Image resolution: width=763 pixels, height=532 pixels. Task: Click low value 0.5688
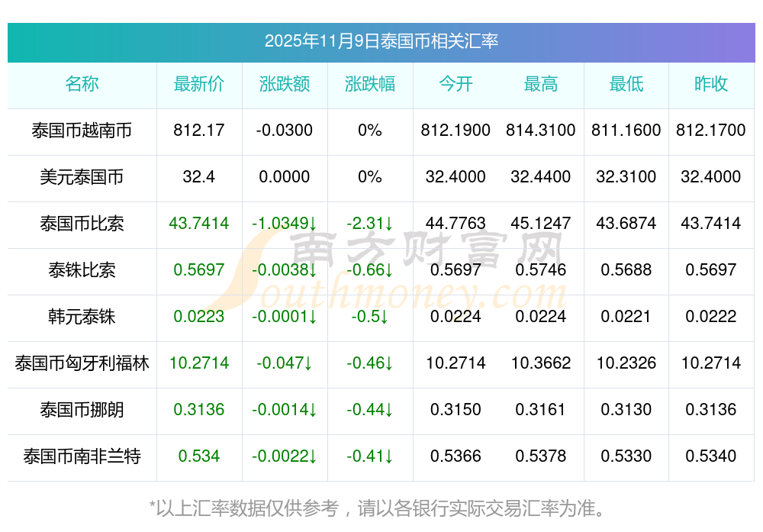tap(626, 269)
